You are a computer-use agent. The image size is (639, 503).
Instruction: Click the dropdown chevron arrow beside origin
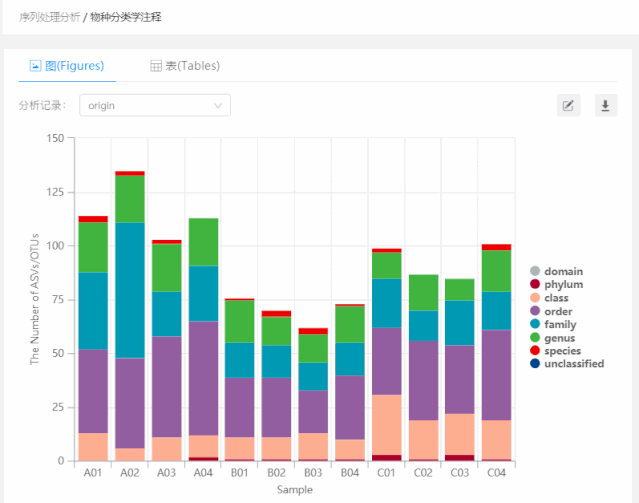click(218, 105)
